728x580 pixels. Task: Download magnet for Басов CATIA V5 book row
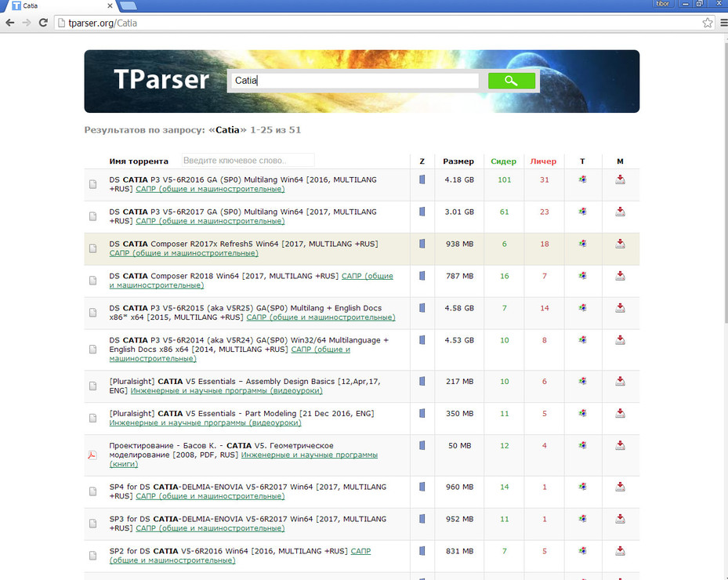[x=620, y=445]
